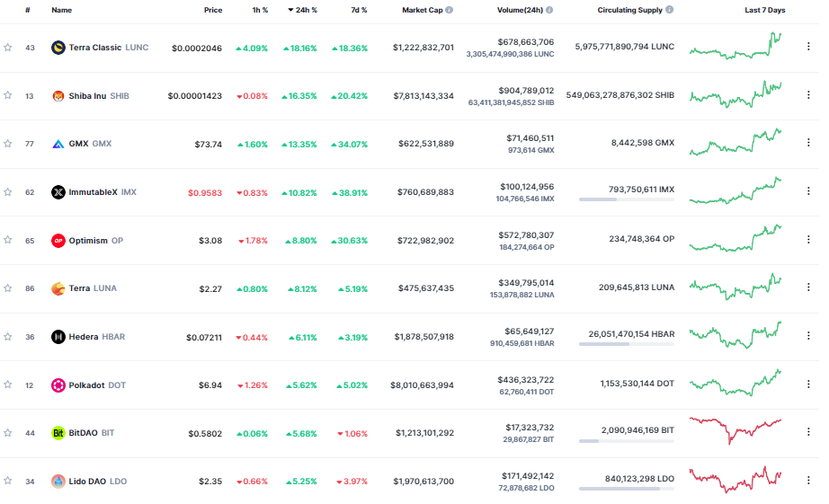This screenshot has width=829, height=504.
Task: Open the Shiba Inu SHIB coin page
Action: coord(99,95)
